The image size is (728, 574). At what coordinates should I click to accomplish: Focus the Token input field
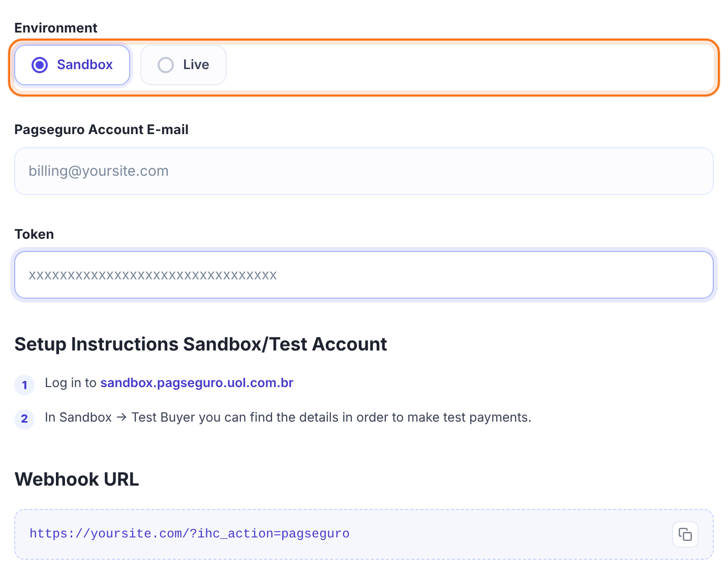click(x=364, y=275)
